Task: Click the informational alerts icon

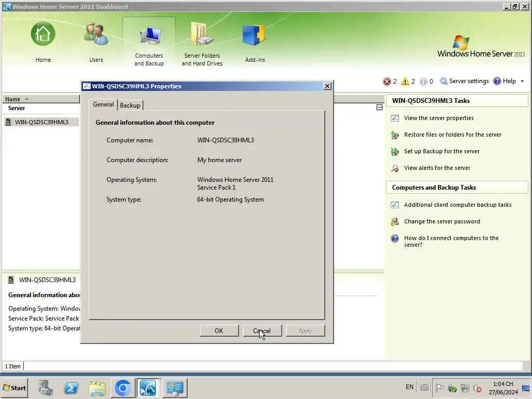Action: point(423,82)
